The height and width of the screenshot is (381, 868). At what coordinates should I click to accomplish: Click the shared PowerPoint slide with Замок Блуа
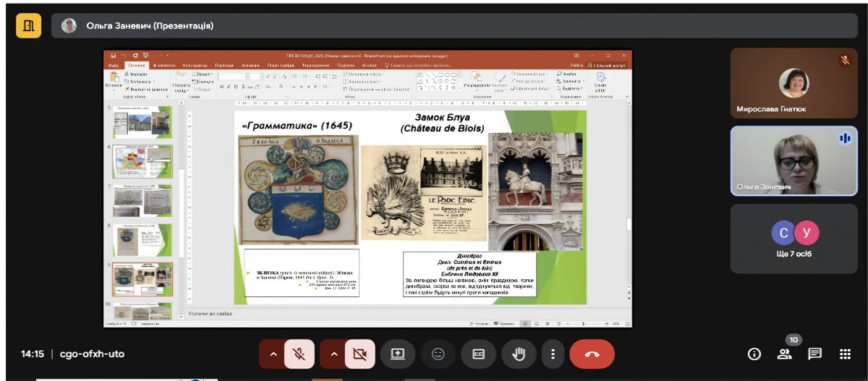410,208
